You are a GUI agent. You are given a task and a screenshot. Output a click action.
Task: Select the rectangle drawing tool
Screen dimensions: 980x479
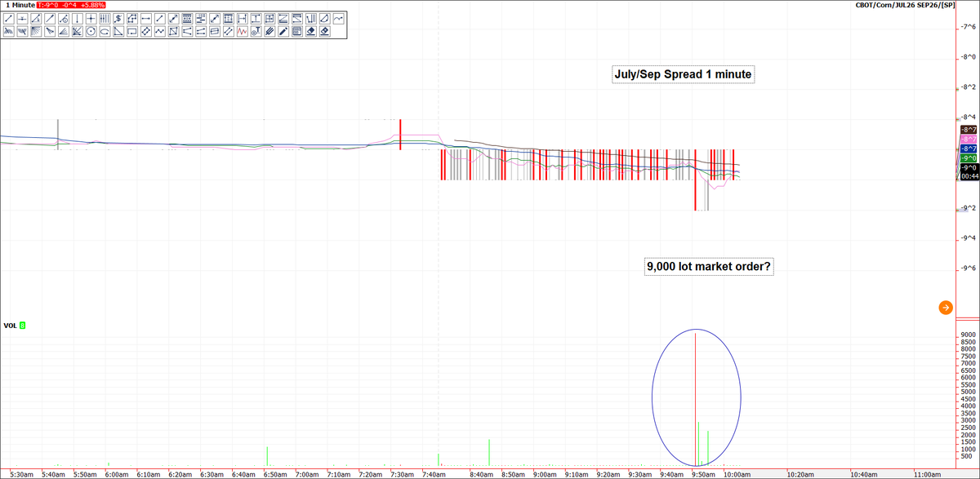[x=132, y=31]
